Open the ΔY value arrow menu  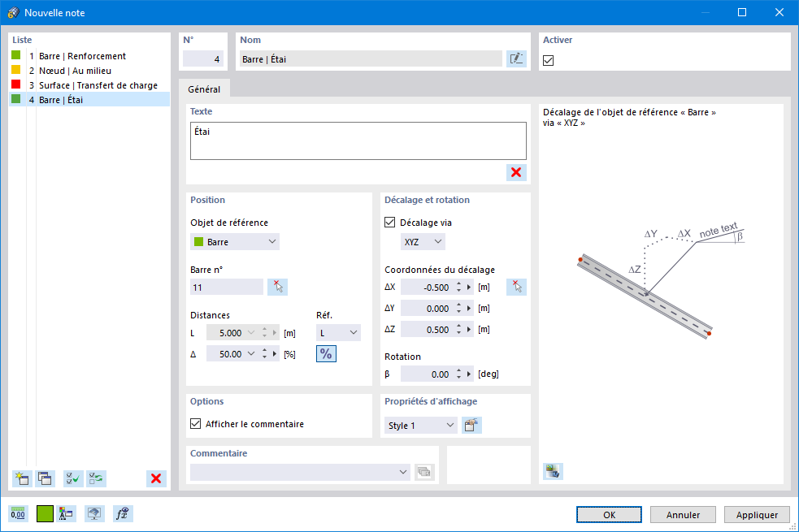(x=469, y=309)
